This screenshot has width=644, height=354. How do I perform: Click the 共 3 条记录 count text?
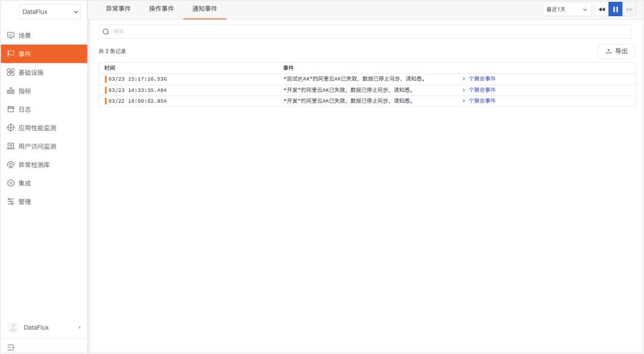click(x=112, y=51)
